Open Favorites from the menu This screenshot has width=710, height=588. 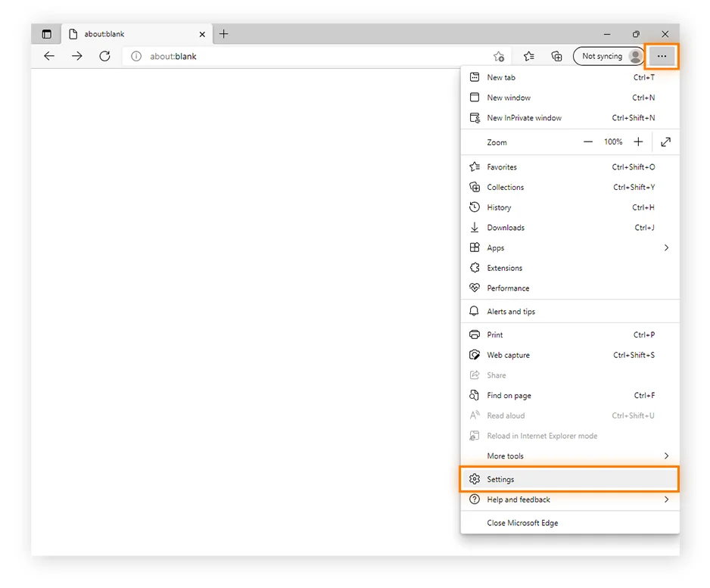[x=570, y=167]
